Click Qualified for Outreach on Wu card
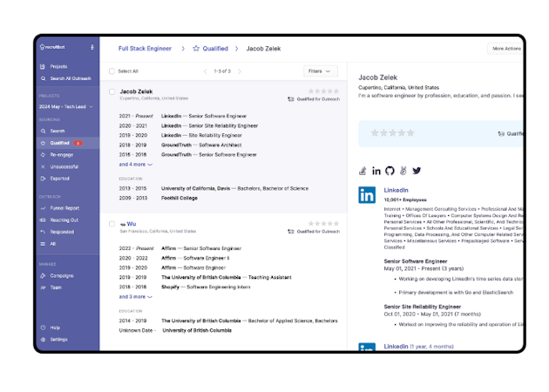The width and height of the screenshot is (549, 392). pos(314,232)
